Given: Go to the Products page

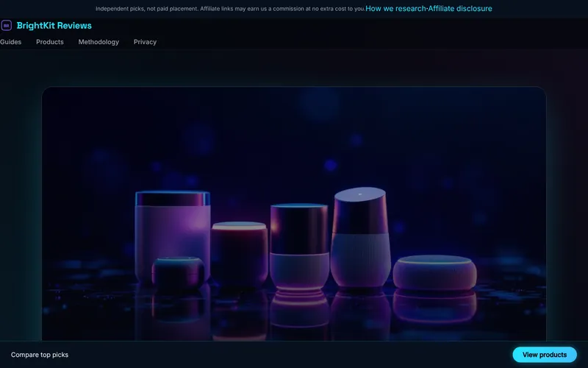Looking at the screenshot, I should click(50, 42).
